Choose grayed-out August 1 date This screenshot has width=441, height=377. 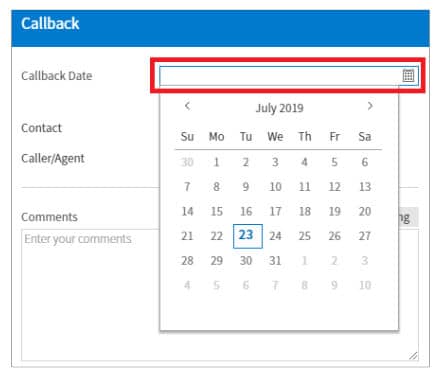pos(304,261)
